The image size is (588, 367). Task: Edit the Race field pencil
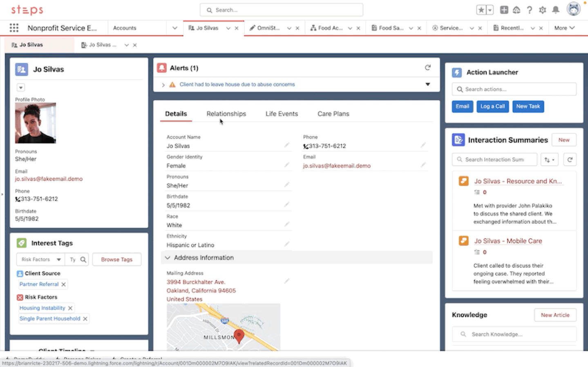(287, 224)
